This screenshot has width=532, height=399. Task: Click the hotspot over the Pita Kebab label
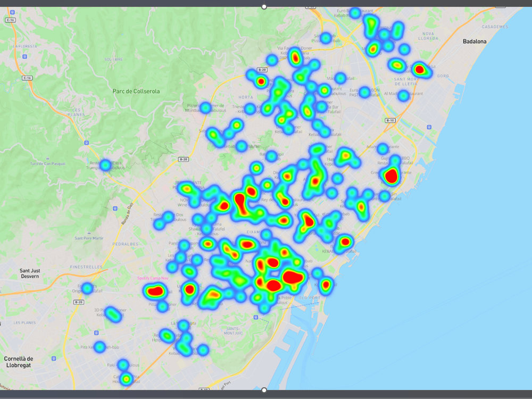tap(100, 347)
